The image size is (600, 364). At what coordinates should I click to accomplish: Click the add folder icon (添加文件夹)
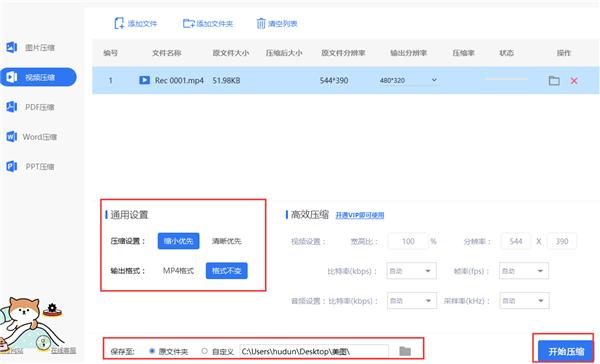tap(189, 23)
